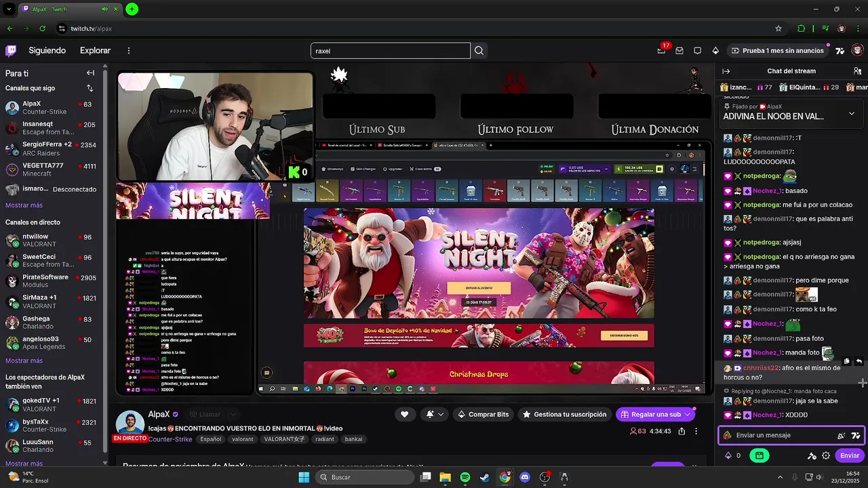The height and width of the screenshot is (488, 868).
Task: Open the Siguiendo tab
Action: tap(47, 50)
